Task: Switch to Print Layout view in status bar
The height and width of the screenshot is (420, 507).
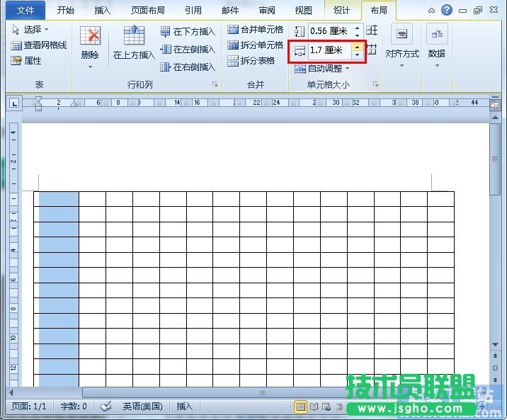Action: pos(301,407)
